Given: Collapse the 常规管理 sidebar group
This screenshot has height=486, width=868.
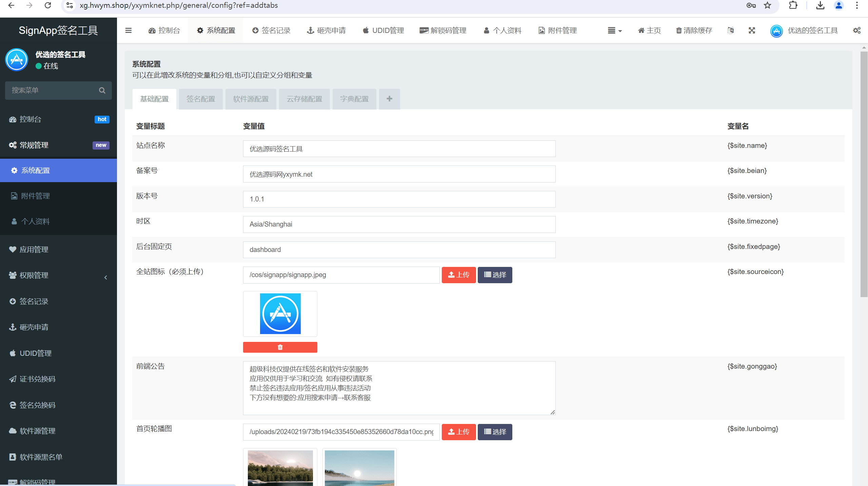Looking at the screenshot, I should click(58, 145).
